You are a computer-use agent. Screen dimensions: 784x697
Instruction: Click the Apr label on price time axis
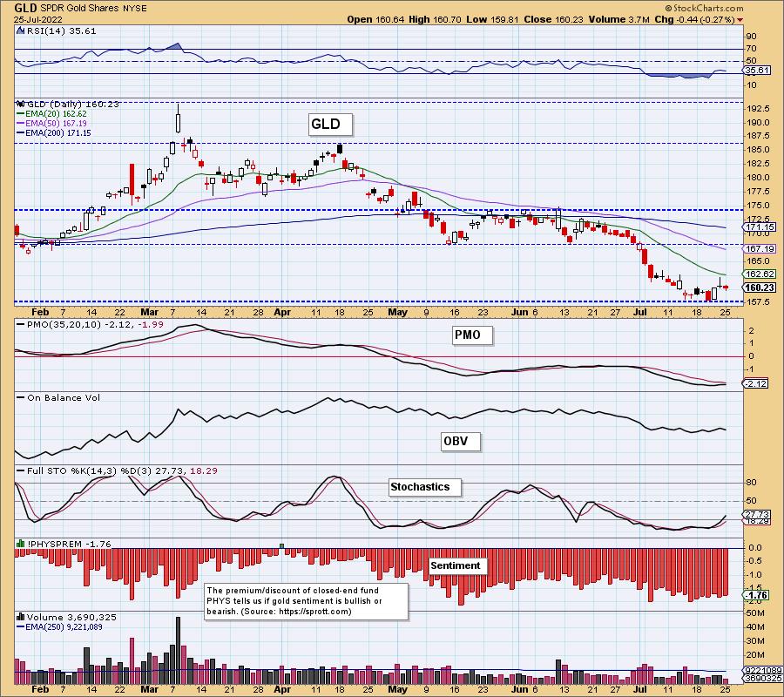(x=282, y=312)
